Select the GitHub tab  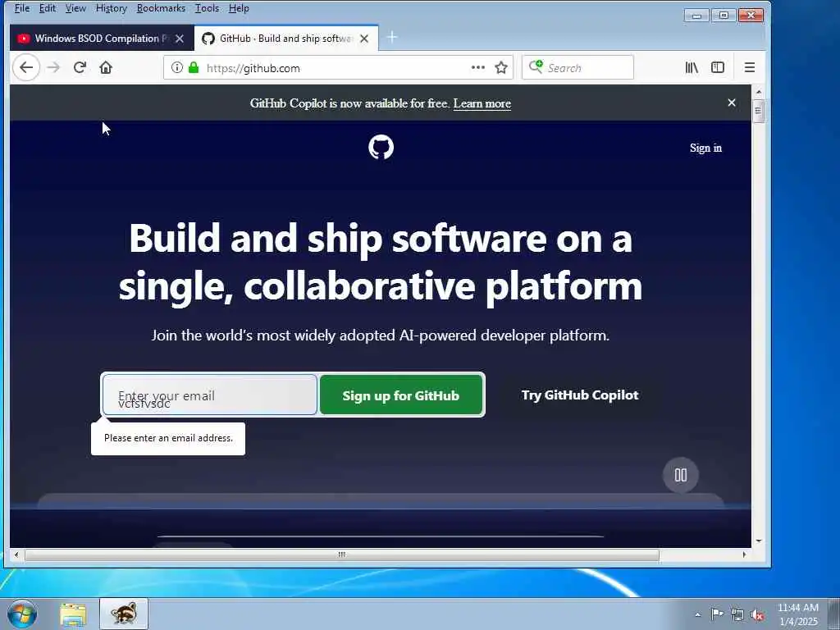coord(286,39)
